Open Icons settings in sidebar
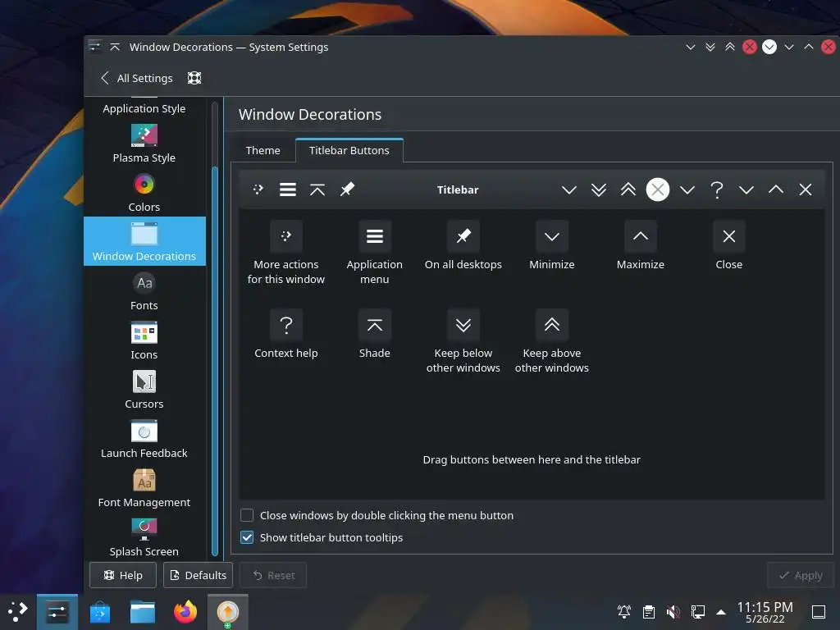 [x=144, y=340]
